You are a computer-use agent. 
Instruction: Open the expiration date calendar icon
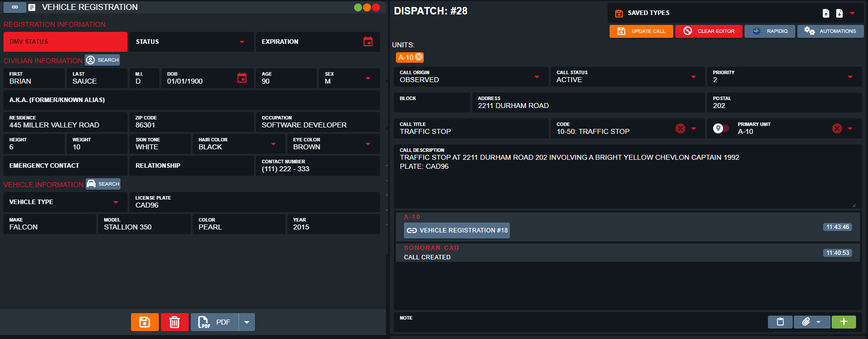tap(368, 42)
